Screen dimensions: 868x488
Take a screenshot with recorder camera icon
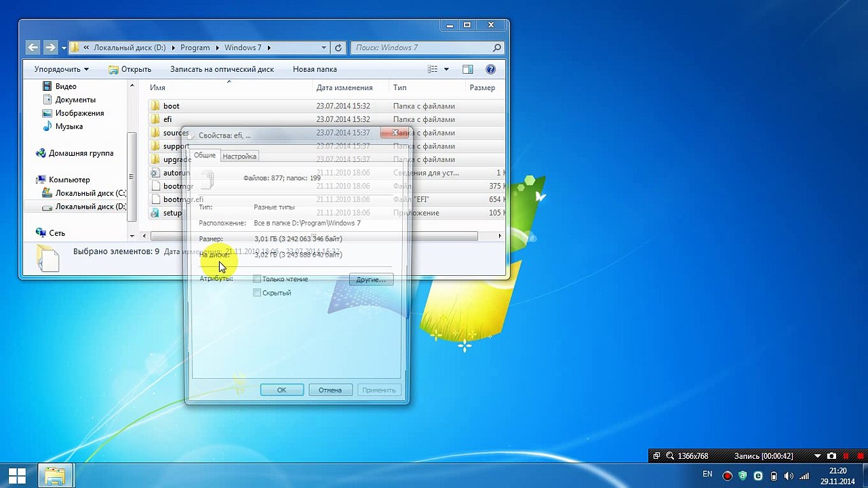tap(831, 456)
